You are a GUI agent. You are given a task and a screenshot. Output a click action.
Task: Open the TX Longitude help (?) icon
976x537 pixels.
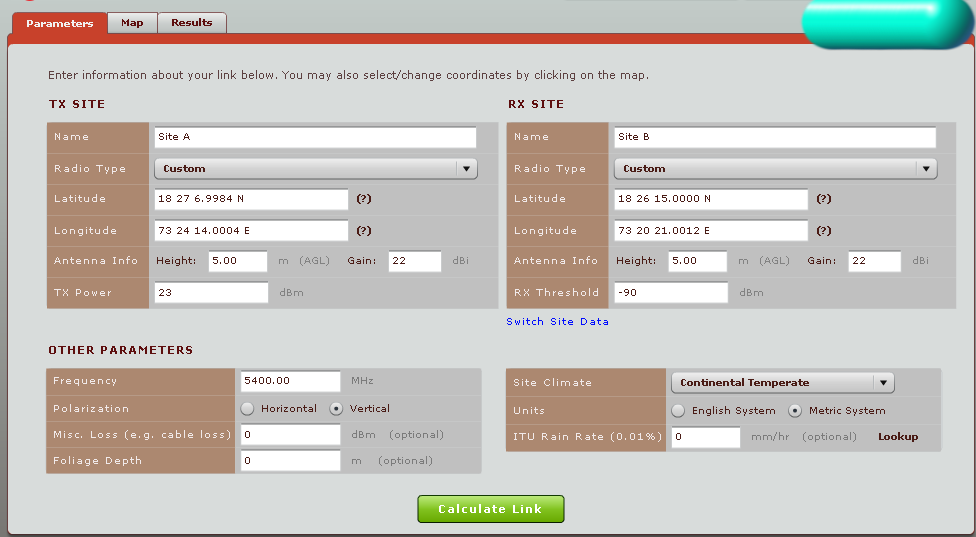[x=364, y=230]
